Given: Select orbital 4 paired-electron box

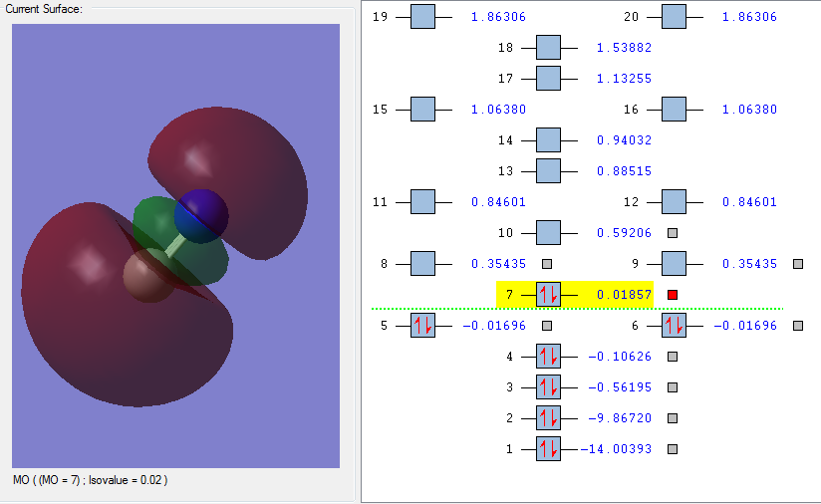Looking at the screenshot, I should click(548, 357).
